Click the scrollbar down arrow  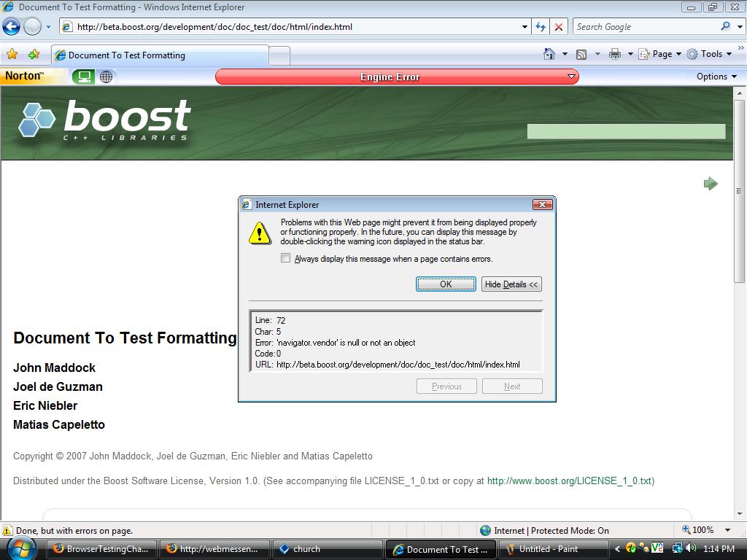740,514
